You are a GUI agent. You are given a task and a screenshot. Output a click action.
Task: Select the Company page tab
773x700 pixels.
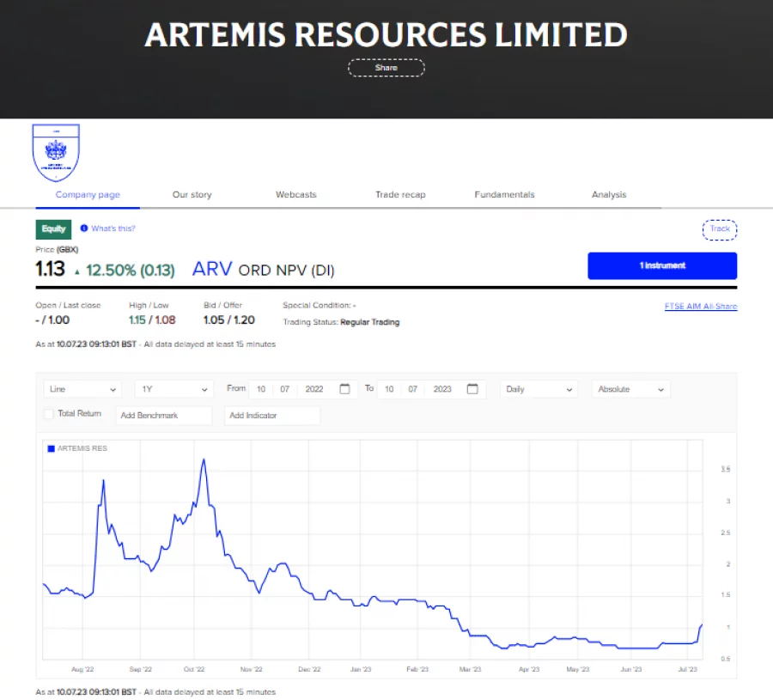coord(88,195)
